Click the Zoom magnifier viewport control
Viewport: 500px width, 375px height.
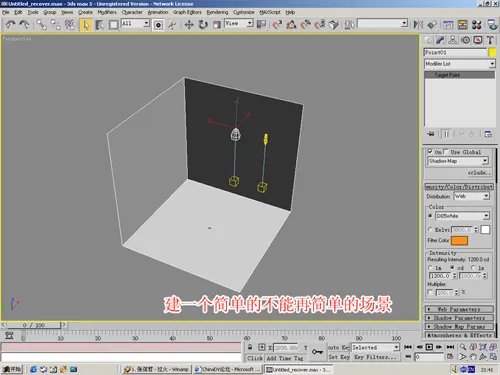(463, 347)
